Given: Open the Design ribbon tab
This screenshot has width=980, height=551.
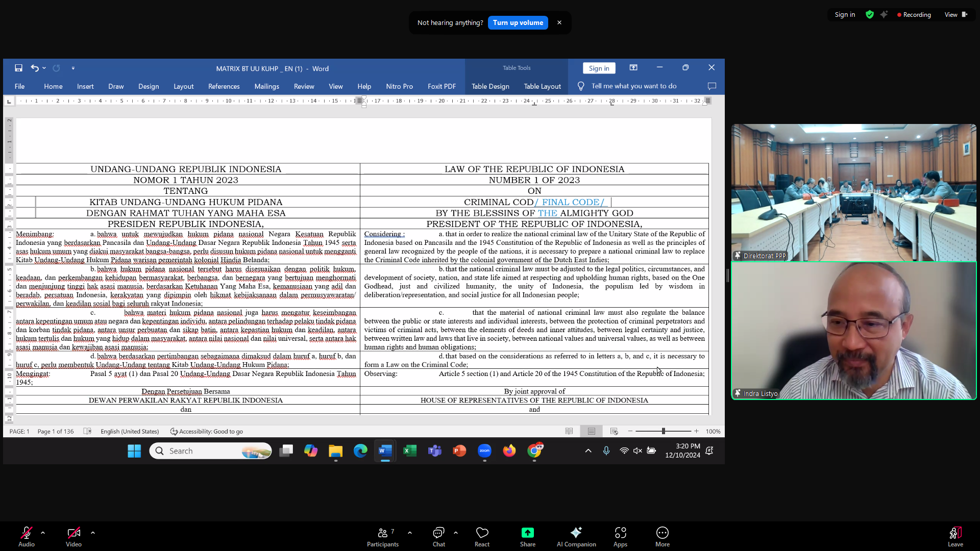Looking at the screenshot, I should coord(149,86).
